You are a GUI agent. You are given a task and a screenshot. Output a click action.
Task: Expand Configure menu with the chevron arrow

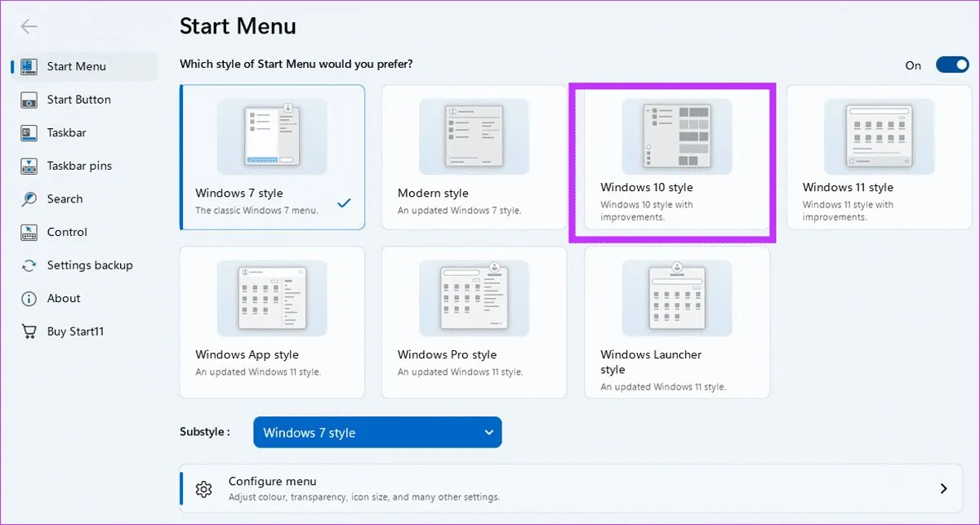[x=943, y=489]
